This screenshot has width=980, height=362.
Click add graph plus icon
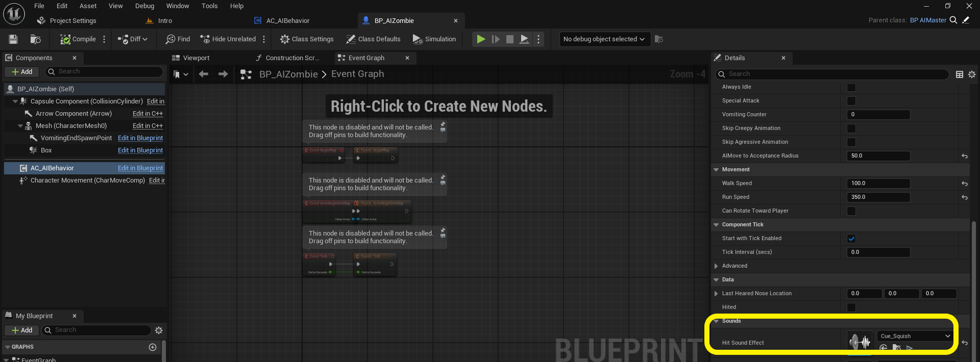[x=152, y=347]
